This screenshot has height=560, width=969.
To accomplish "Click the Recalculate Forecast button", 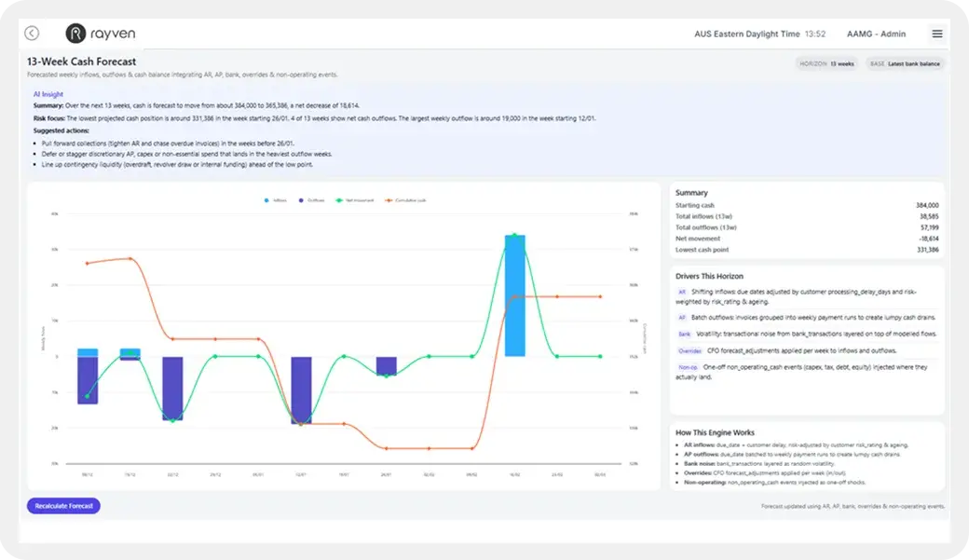I will click(63, 506).
